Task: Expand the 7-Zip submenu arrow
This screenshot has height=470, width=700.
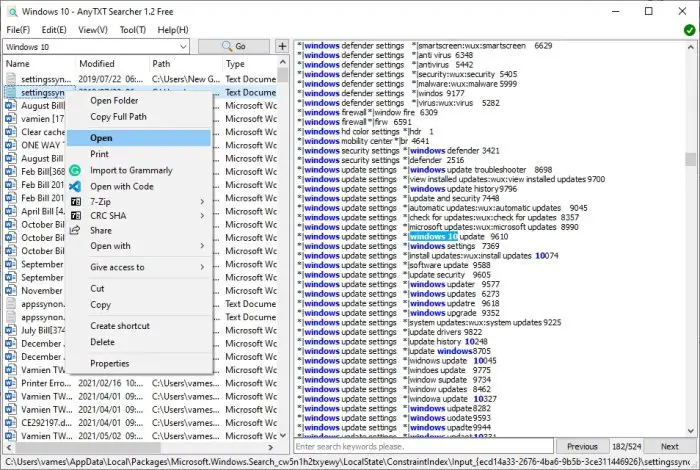Action: 202,202
